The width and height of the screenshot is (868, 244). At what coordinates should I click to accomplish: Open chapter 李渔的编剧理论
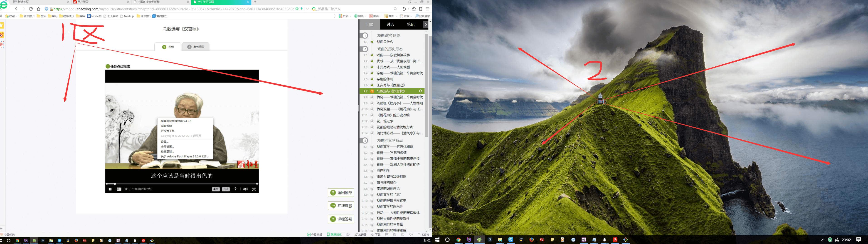(388, 189)
